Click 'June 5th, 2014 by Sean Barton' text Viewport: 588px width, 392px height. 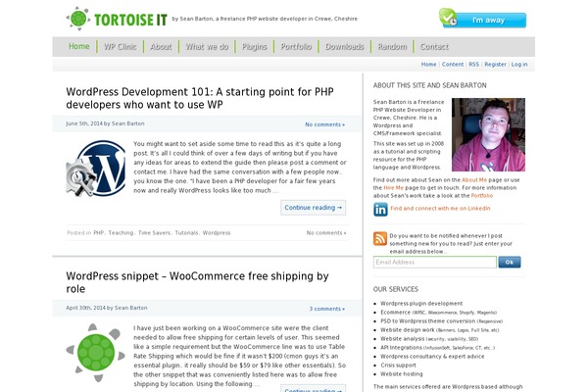[105, 123]
